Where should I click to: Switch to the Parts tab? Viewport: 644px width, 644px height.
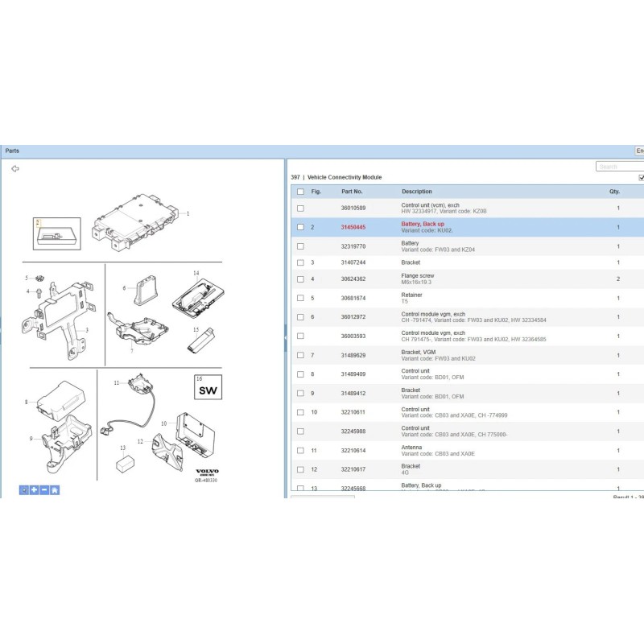click(x=14, y=150)
